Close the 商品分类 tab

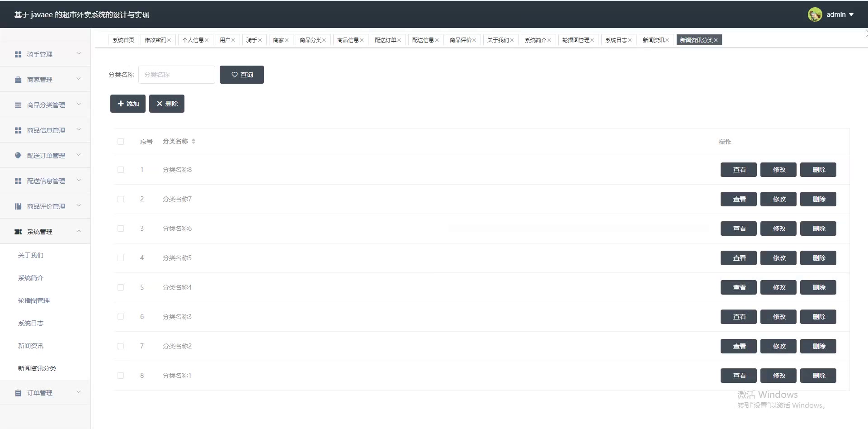click(x=324, y=40)
